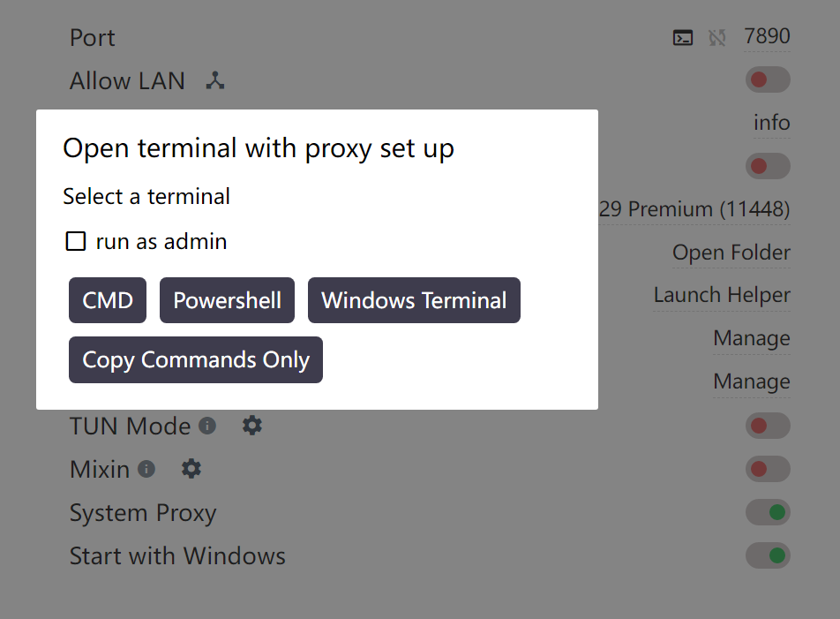Disable the System Proxy switch
840x619 pixels.
[x=768, y=512]
